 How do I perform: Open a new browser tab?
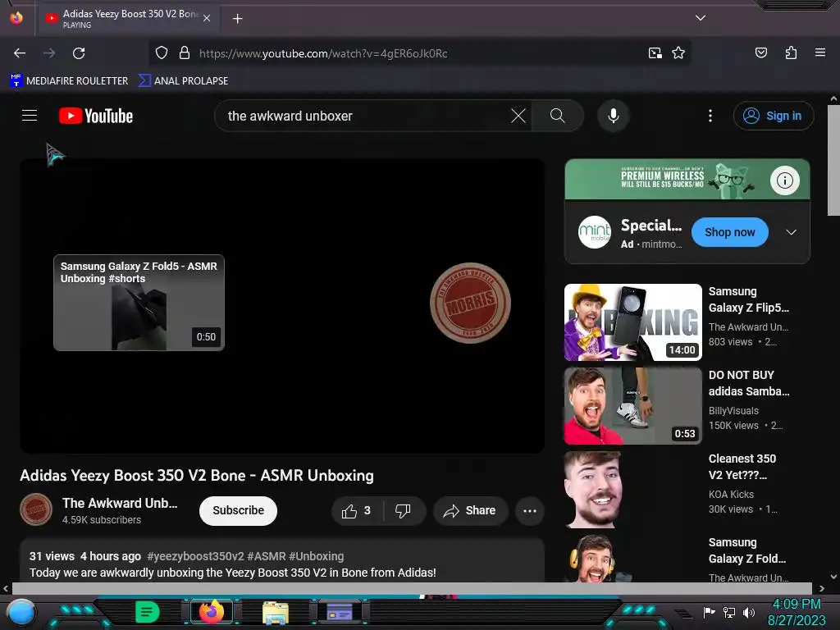click(x=237, y=19)
